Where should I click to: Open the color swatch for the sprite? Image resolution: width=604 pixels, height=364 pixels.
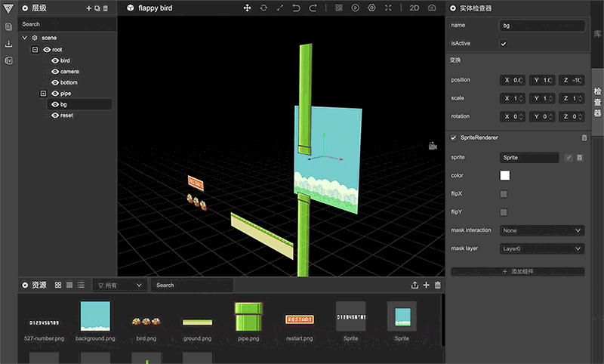504,176
